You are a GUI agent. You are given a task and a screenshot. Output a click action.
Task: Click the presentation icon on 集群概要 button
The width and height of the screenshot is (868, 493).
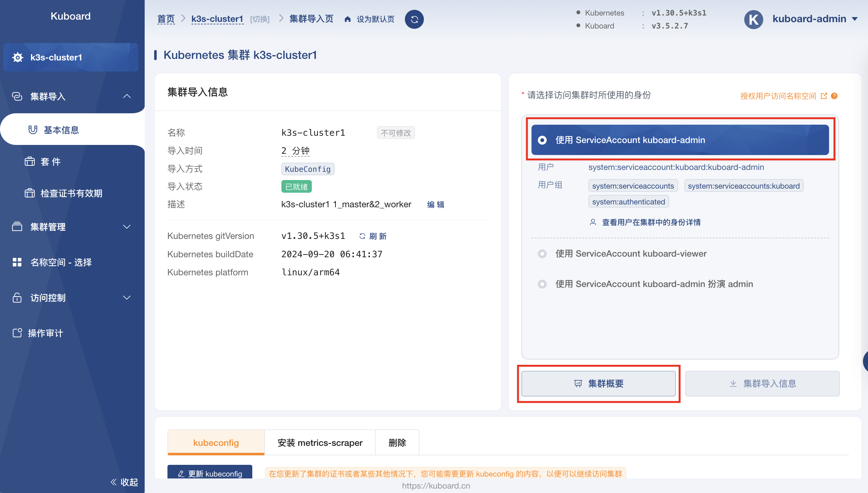pyautogui.click(x=578, y=383)
